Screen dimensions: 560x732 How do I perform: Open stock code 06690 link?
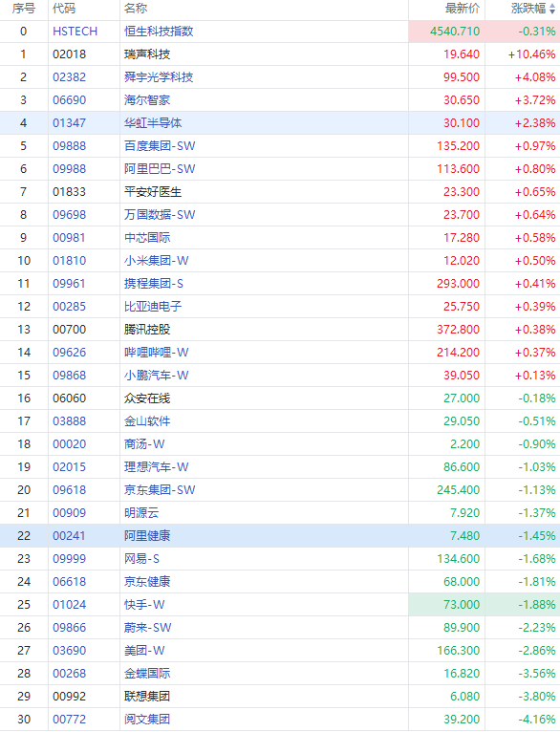[x=69, y=100]
